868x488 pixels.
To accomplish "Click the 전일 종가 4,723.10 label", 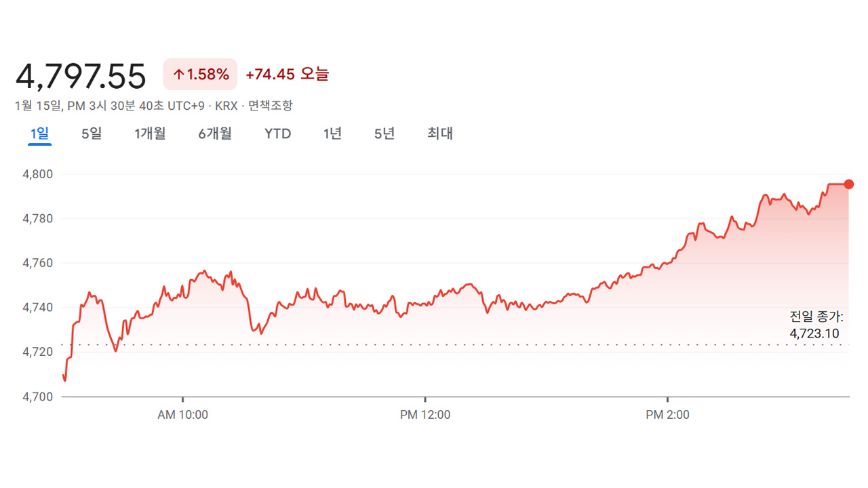I will [x=816, y=325].
